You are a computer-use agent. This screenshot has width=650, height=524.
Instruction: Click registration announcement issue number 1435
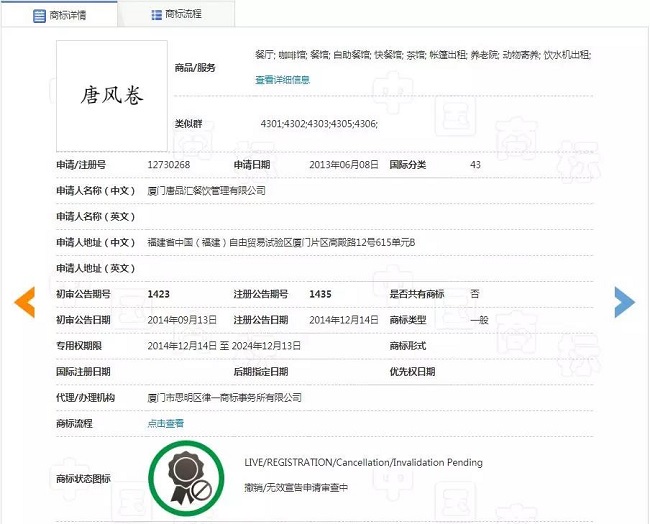[320, 294]
